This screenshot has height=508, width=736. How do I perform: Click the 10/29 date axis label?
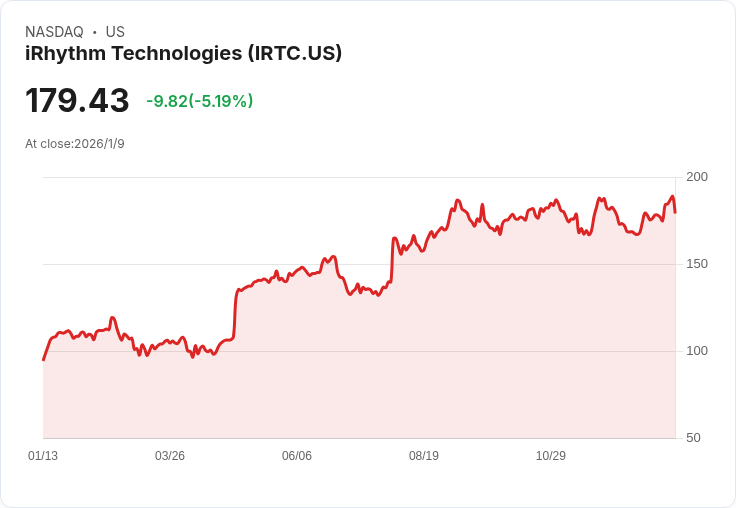(x=551, y=456)
